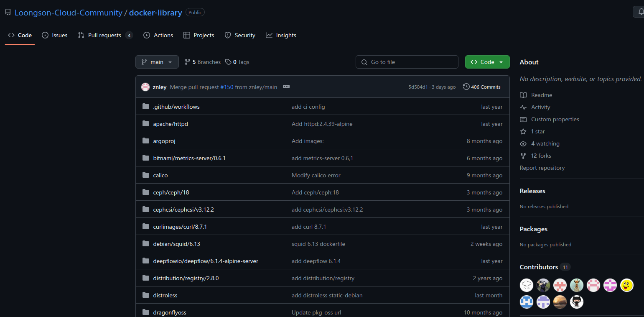The image size is (644, 317).
Task: Click the Octocat contributor avatar
Action: (x=577, y=302)
